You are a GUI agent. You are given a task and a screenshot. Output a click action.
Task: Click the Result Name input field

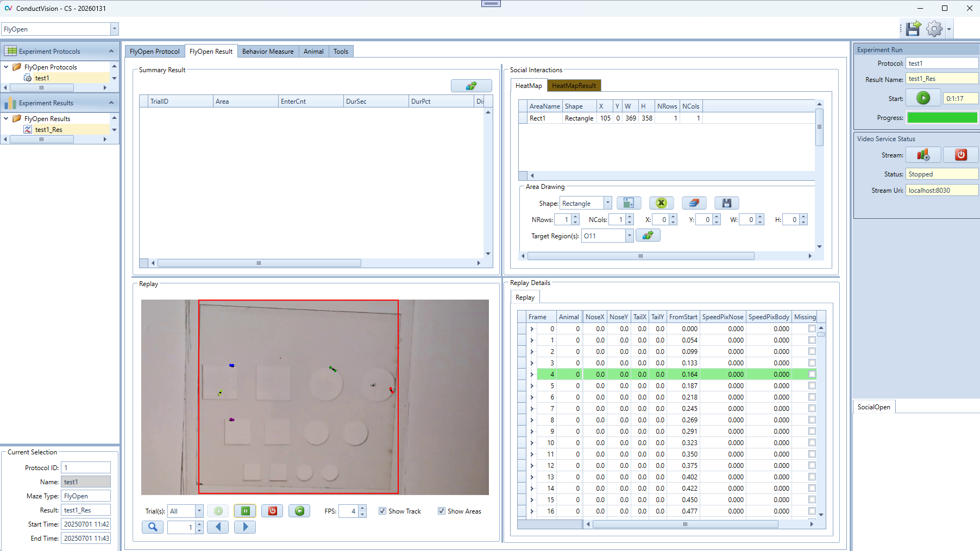(x=941, y=79)
